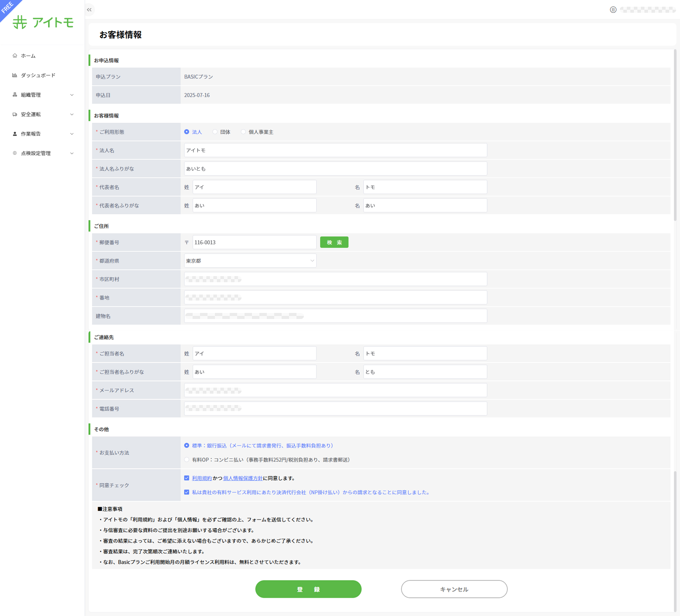The height and width of the screenshot is (616, 680).
Task: Expand the 点検設定管理 menu chevron
Action: (x=72, y=153)
